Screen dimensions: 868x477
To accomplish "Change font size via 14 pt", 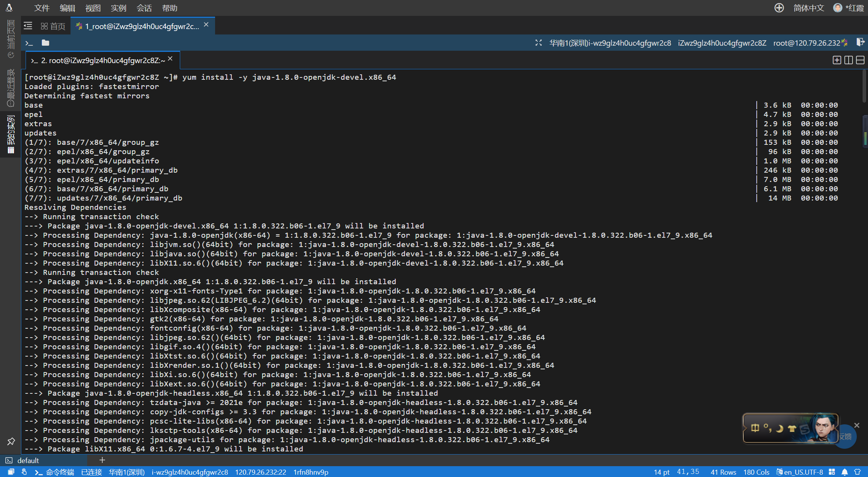I will [x=661, y=472].
